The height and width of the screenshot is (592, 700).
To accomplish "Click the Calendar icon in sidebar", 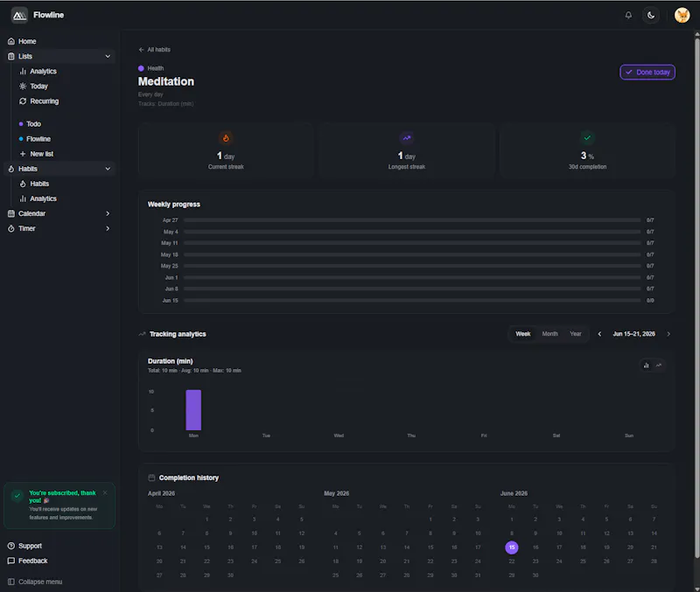I will click(x=11, y=213).
